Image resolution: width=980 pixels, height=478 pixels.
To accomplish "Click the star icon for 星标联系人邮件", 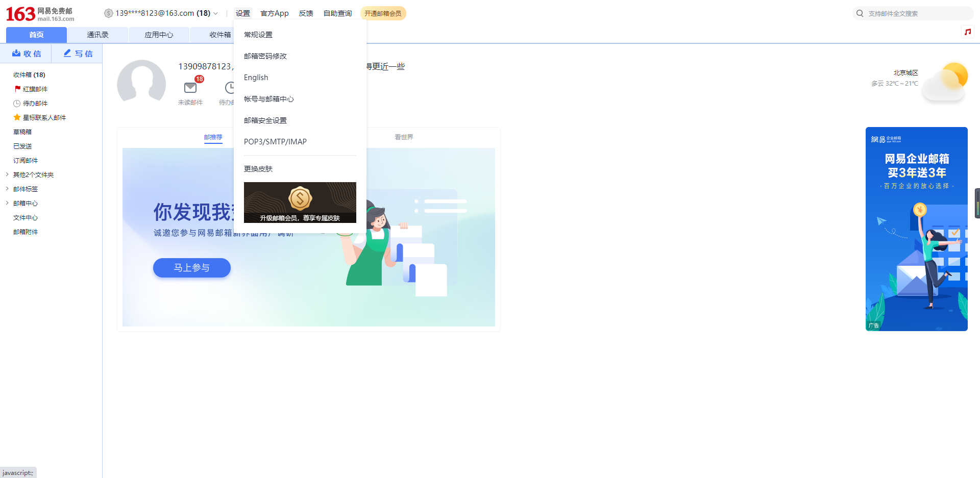I will click(17, 117).
